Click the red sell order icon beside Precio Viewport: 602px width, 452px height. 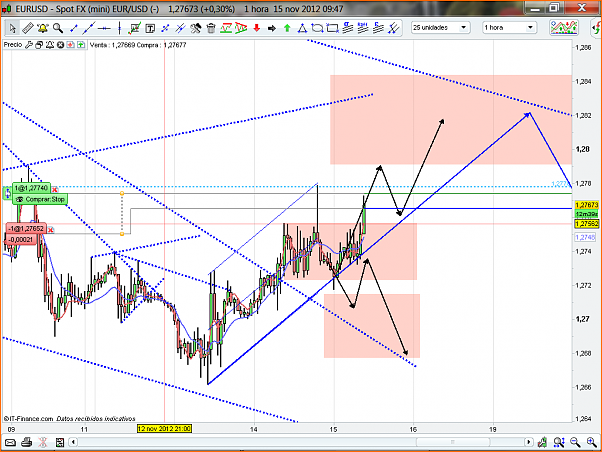point(70,45)
